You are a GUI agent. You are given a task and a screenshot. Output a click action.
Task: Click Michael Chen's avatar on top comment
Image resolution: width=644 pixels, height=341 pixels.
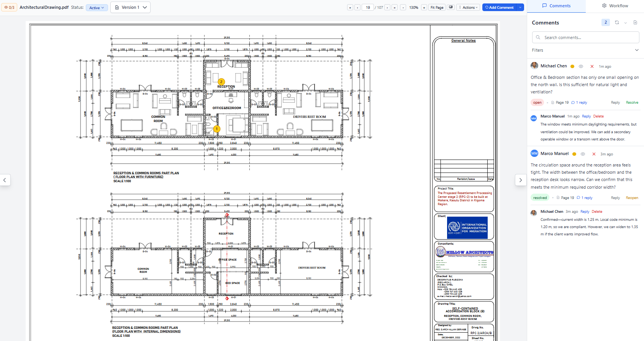(534, 66)
